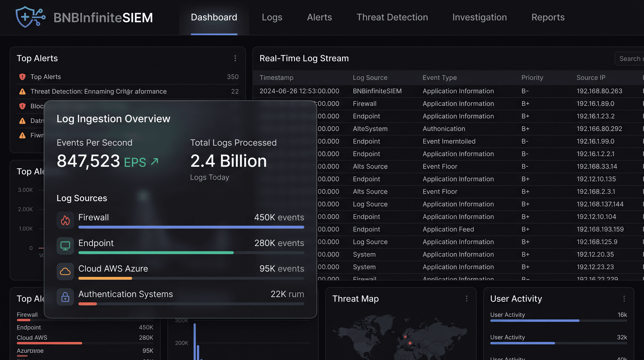Open the Reports section
This screenshot has height=360, width=644.
click(548, 17)
